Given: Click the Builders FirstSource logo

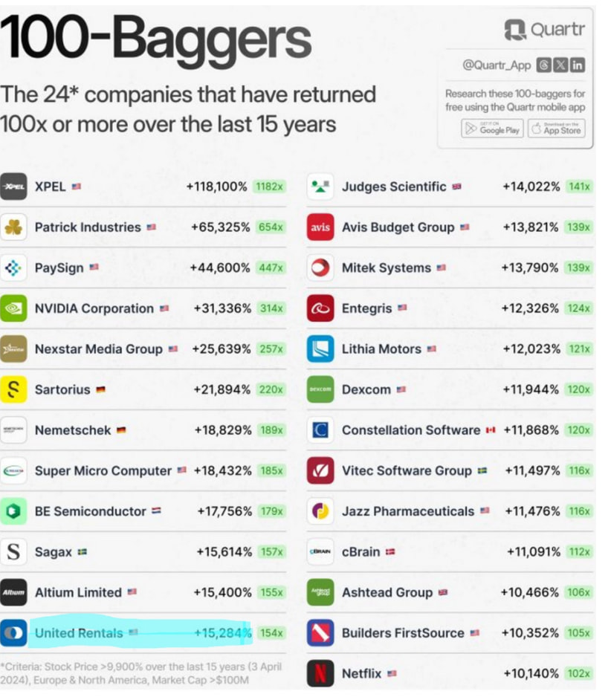Looking at the screenshot, I should (x=320, y=633).
